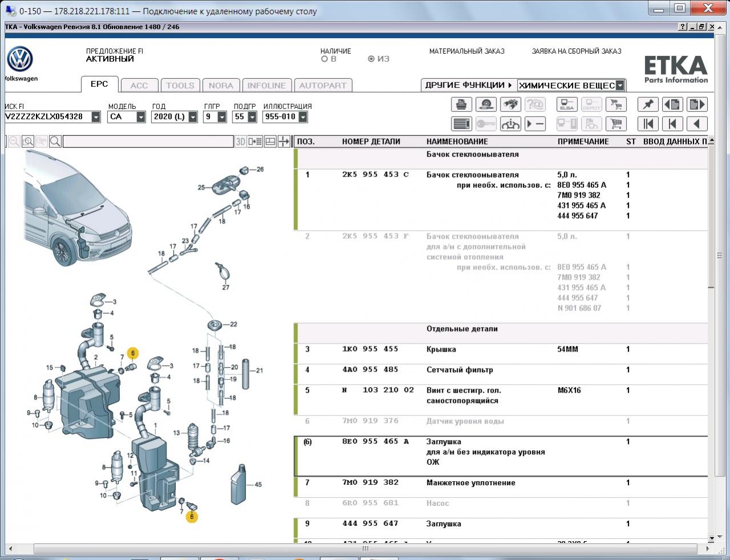Click the НОМЕР ДЕТАЛИ column header

(371, 142)
